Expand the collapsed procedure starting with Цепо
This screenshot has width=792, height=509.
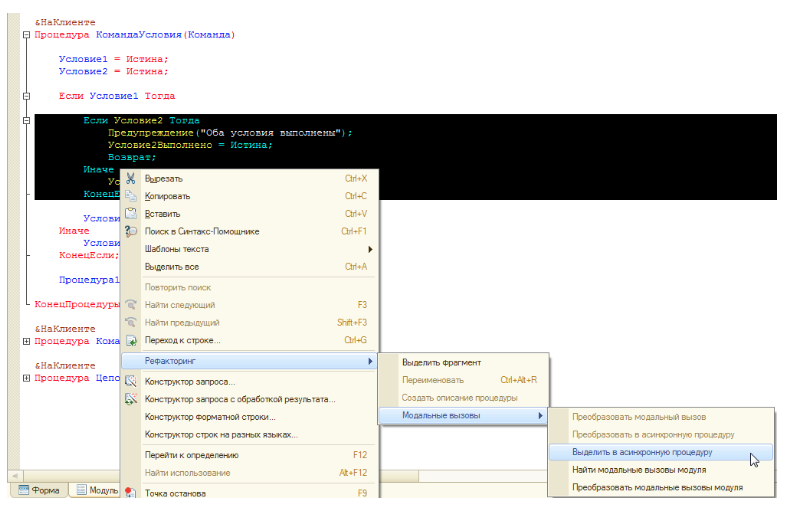point(26,378)
